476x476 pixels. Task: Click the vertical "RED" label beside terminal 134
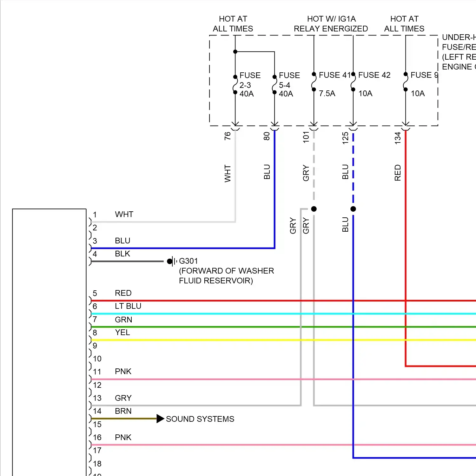coord(398,173)
